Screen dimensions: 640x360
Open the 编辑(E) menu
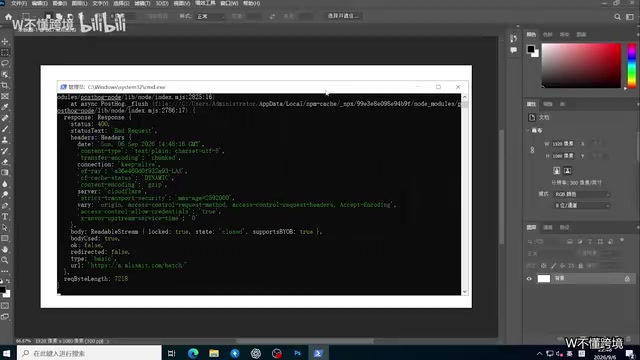39,3
